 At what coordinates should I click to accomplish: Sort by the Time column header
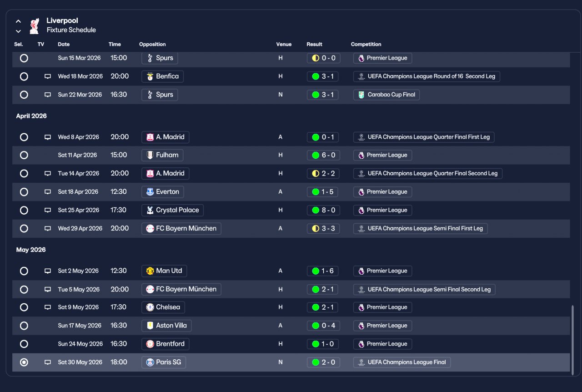pos(115,44)
